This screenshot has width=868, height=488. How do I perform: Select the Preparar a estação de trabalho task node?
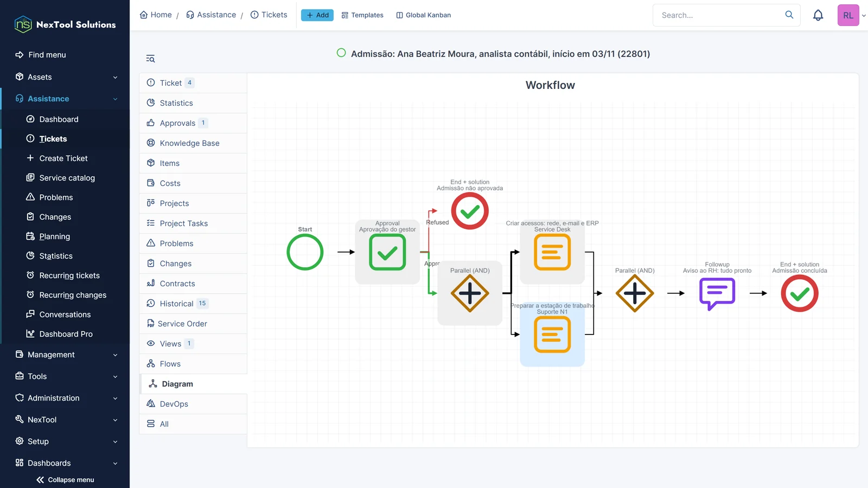point(552,335)
